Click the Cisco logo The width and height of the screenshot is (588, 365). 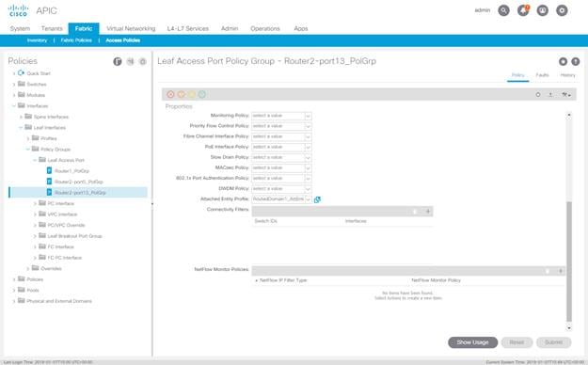[x=18, y=10]
